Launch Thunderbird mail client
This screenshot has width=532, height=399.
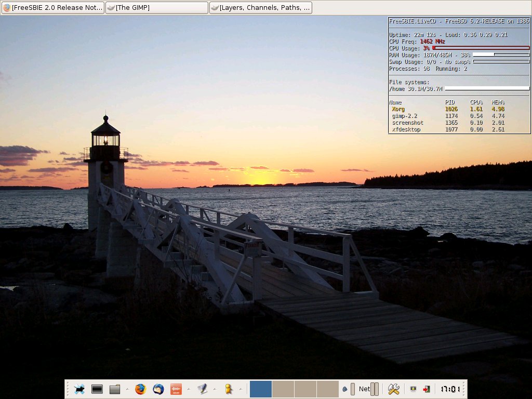(158, 389)
